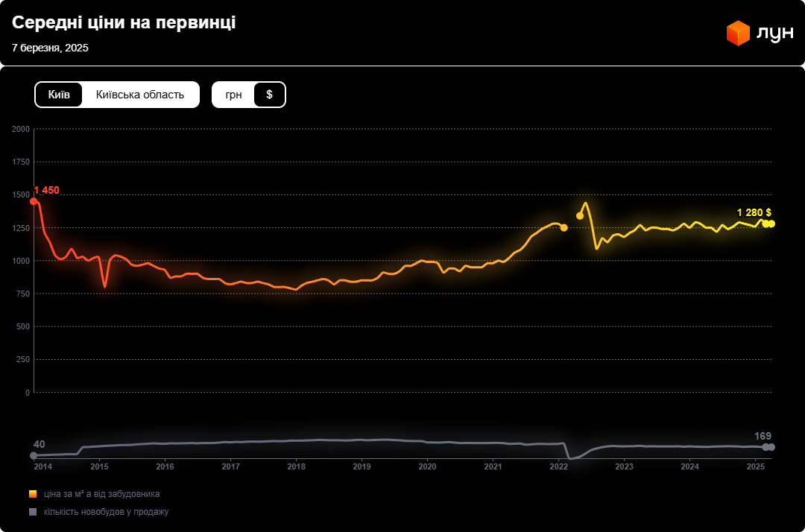Click the '1 280 $' latest price label

[754, 212]
